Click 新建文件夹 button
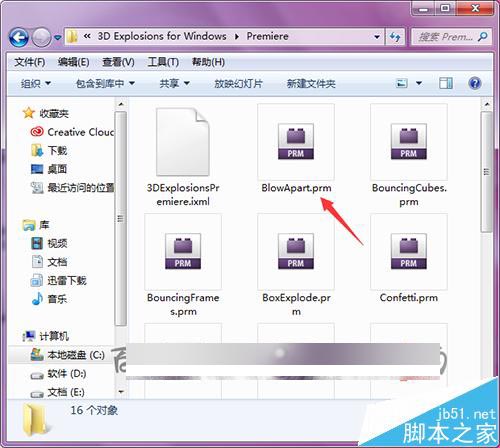 [311, 83]
